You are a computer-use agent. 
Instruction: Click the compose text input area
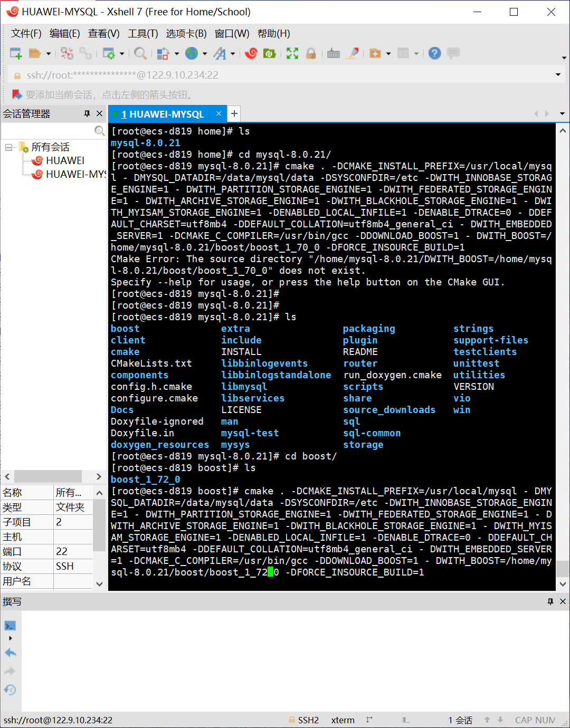pos(295,661)
